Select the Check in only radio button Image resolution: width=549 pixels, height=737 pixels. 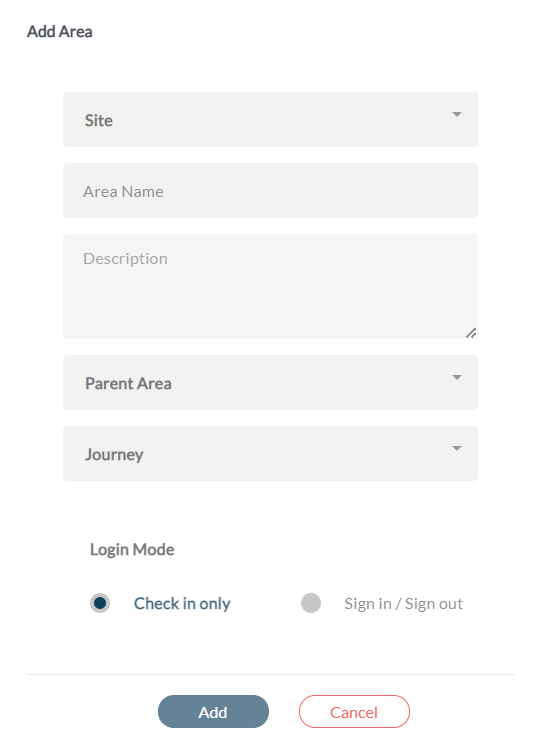coord(100,603)
